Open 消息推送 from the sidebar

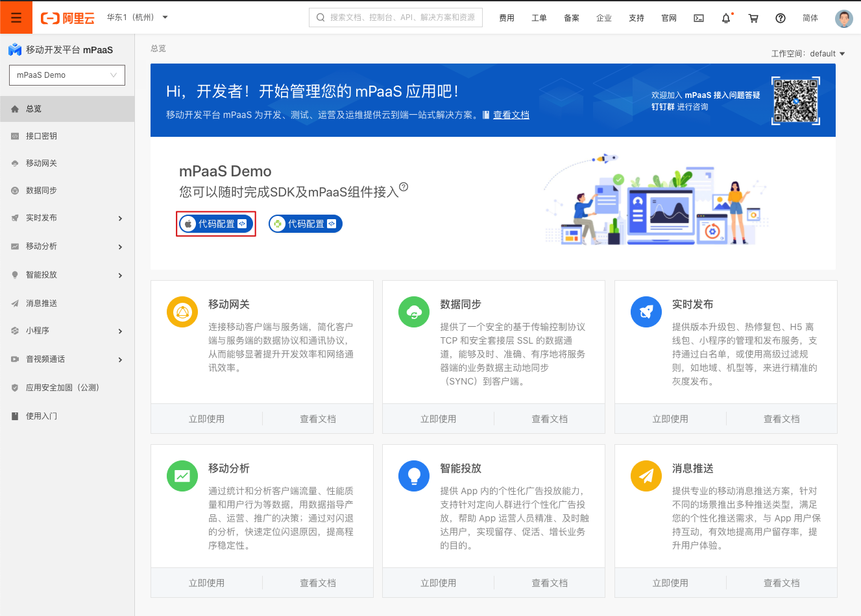42,303
